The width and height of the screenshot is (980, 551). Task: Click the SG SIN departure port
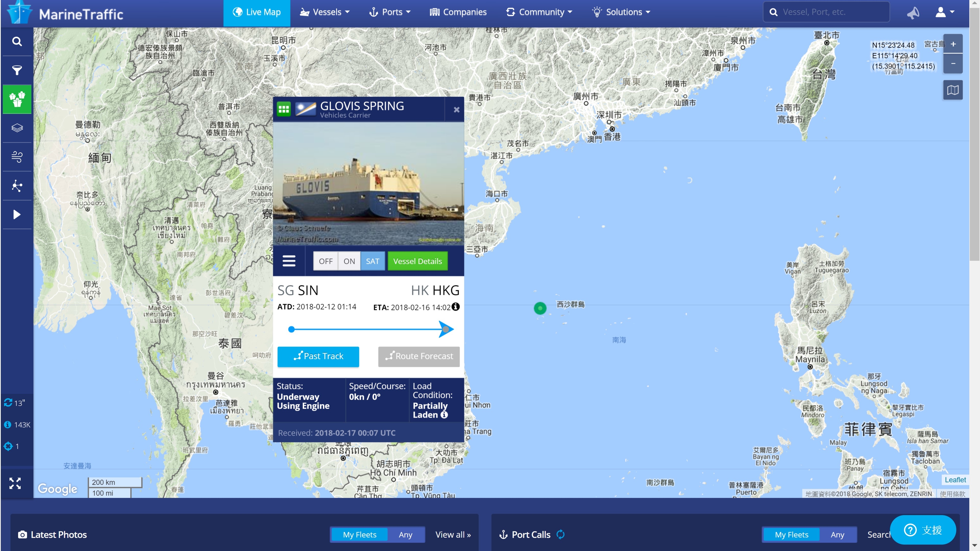click(298, 291)
